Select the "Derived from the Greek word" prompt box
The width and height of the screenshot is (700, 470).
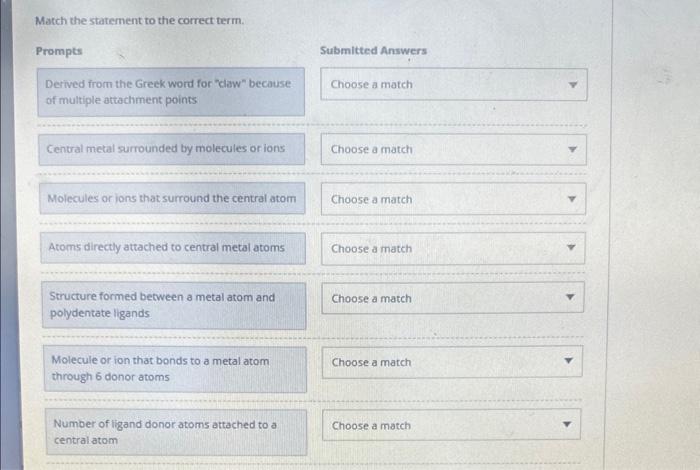[x=171, y=92]
